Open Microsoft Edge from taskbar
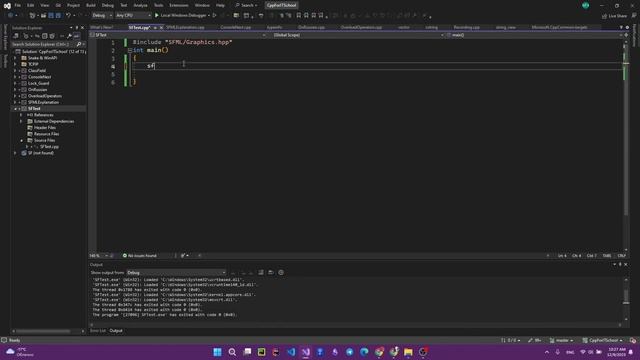The image size is (640, 360). point(364,352)
